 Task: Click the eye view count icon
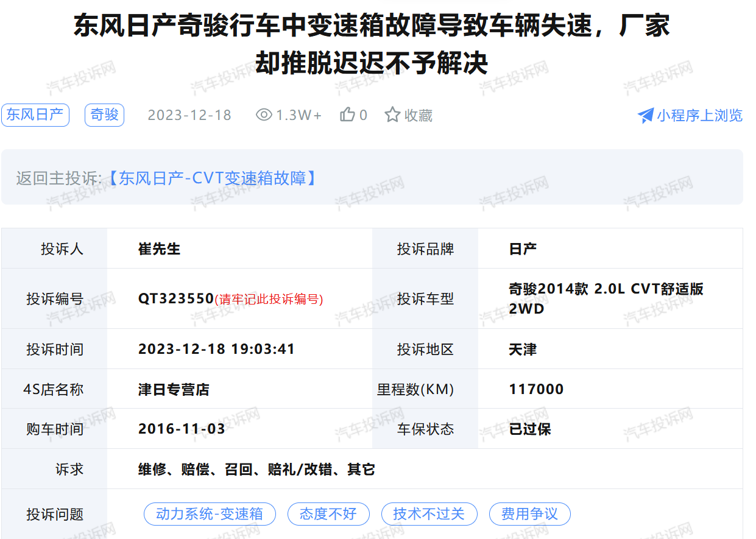point(264,114)
